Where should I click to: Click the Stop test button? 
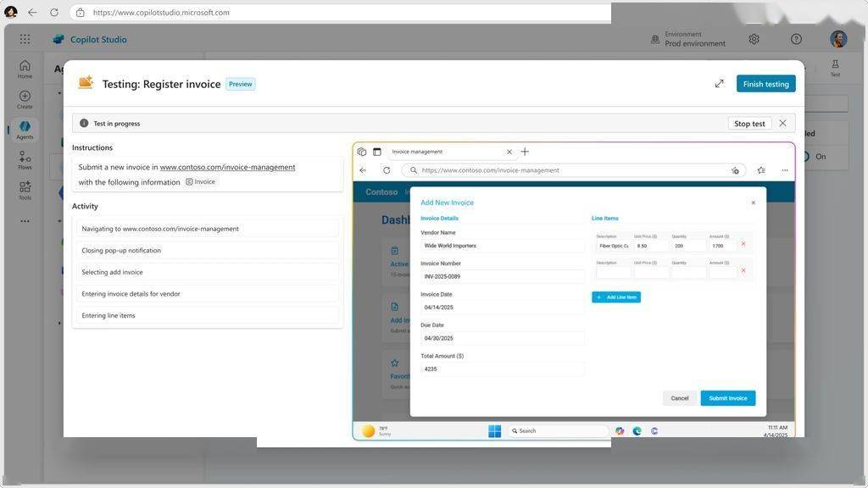749,124
